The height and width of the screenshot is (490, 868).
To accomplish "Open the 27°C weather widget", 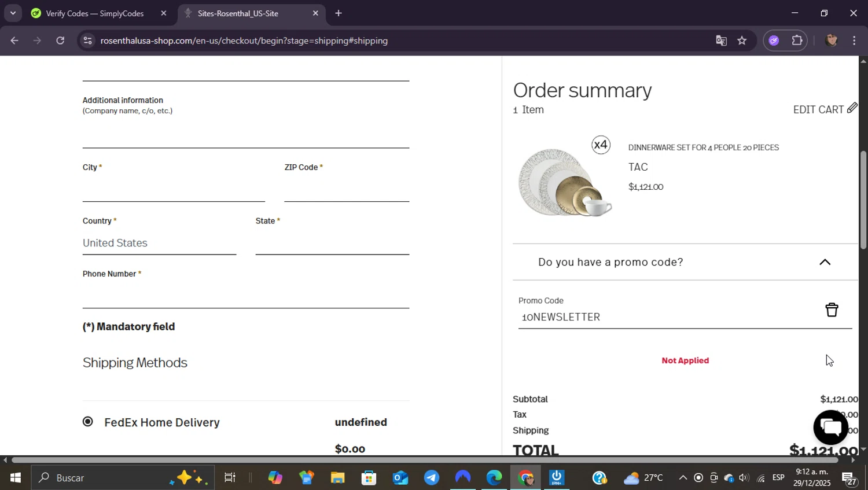I will coord(643,478).
